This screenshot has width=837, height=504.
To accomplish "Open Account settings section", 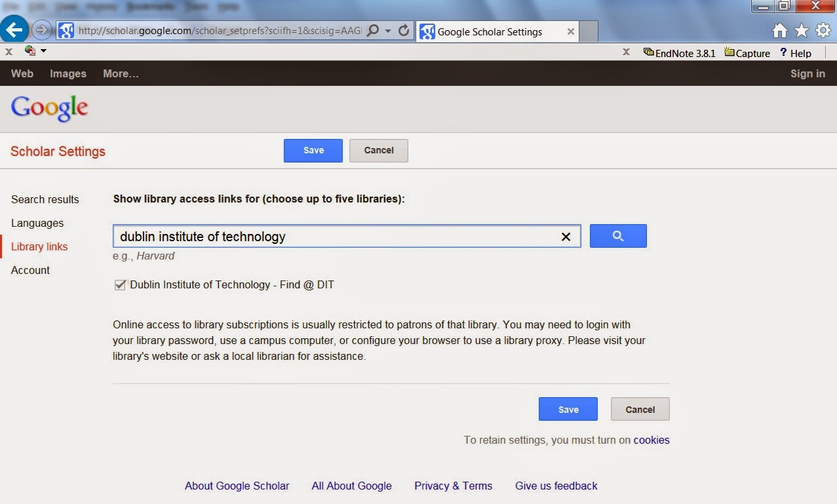I will [30, 270].
